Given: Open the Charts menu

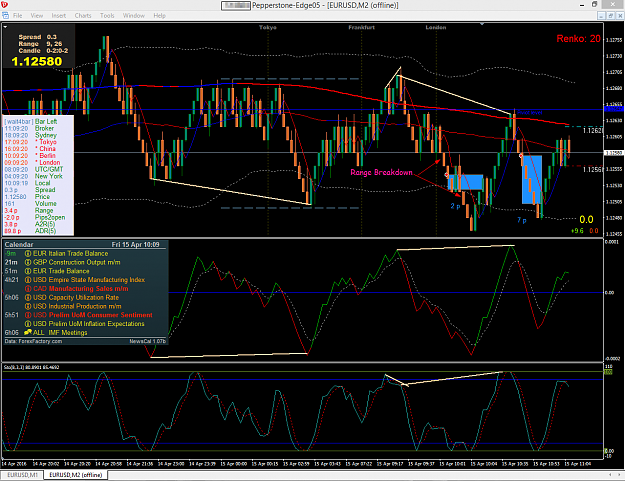Looking at the screenshot, I should pos(83,16).
